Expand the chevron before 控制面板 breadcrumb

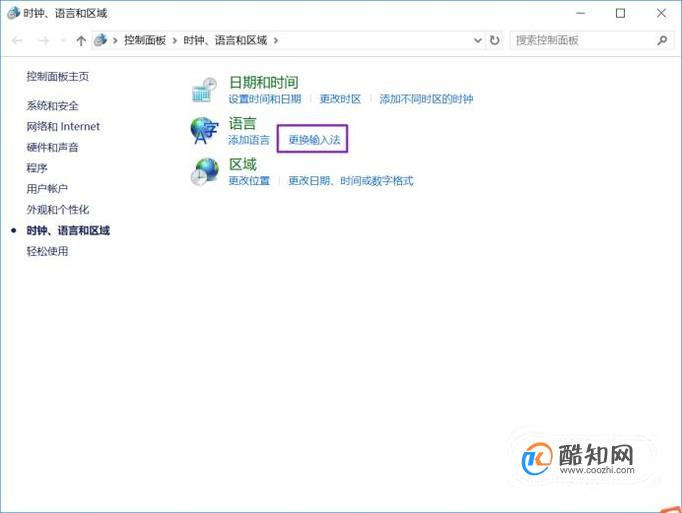pyautogui.click(x=115, y=40)
